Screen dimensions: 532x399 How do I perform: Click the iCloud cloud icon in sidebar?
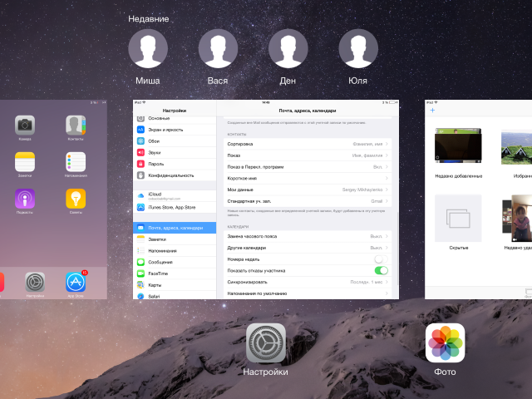140,196
